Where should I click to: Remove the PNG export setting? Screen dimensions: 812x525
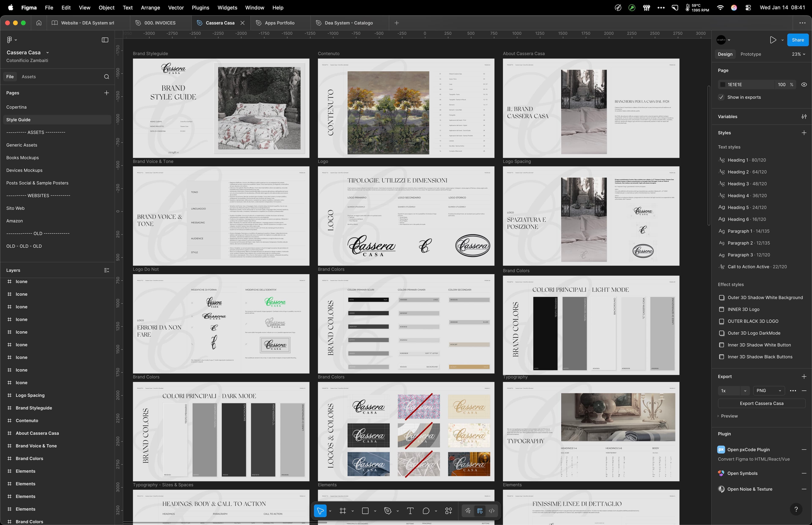804,391
